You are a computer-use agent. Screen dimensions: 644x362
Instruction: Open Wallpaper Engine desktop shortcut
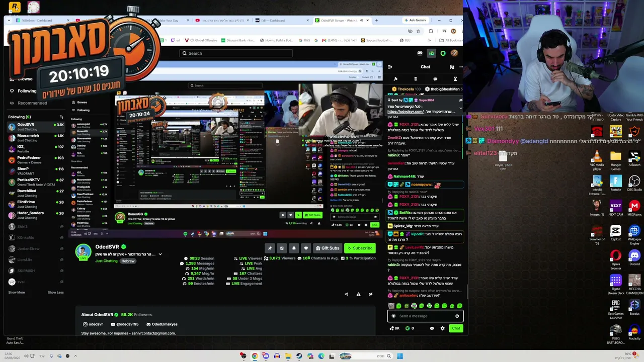click(x=634, y=235)
